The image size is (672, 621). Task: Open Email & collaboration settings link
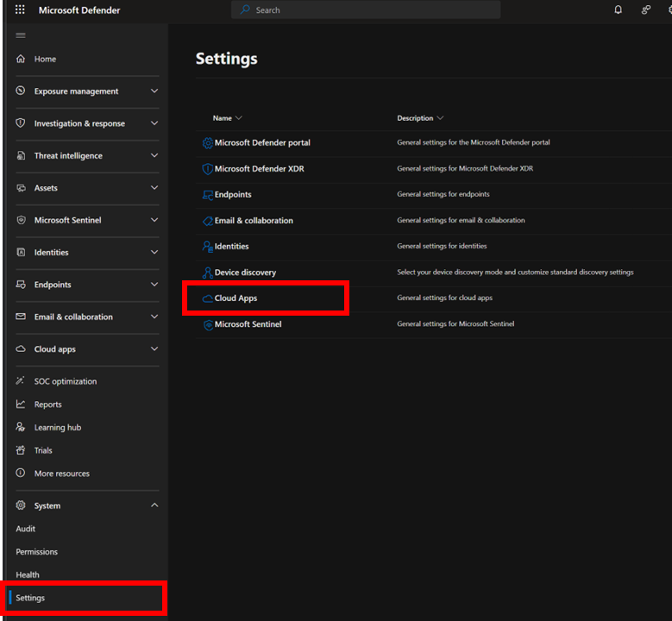[x=254, y=221]
